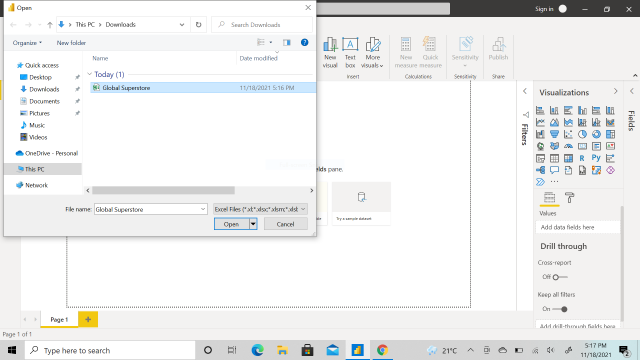The image size is (640, 360).
Task: Select the Slicer visual
Action: [x=540, y=158]
